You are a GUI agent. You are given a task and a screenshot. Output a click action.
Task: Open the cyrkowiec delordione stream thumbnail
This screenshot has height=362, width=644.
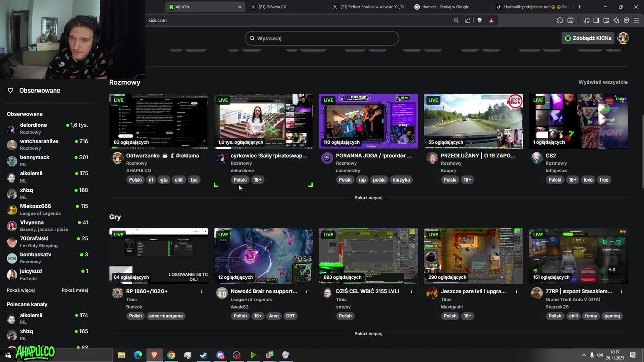[263, 121]
